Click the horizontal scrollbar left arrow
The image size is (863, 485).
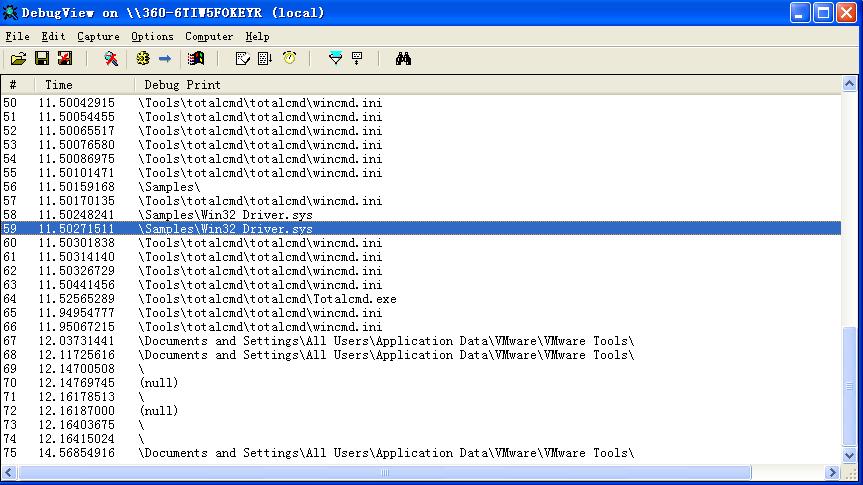pos(8,472)
